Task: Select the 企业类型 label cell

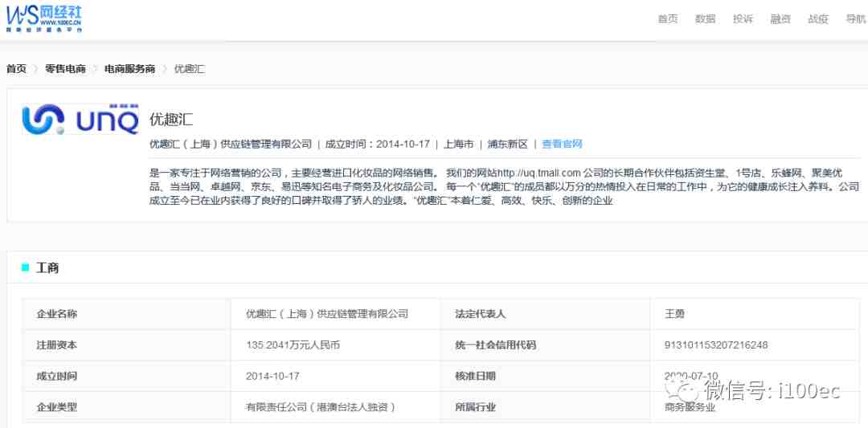Action: click(126, 407)
